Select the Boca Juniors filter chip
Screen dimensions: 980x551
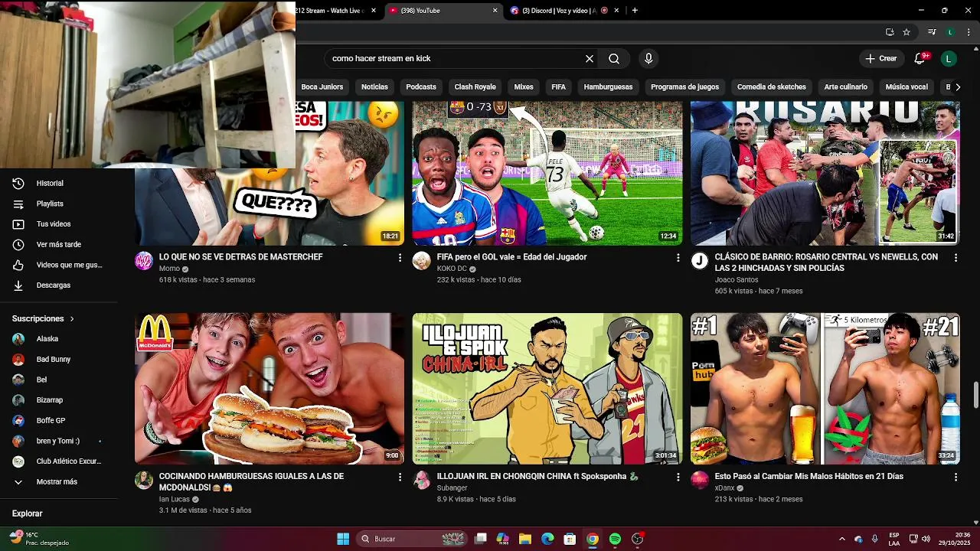click(322, 87)
